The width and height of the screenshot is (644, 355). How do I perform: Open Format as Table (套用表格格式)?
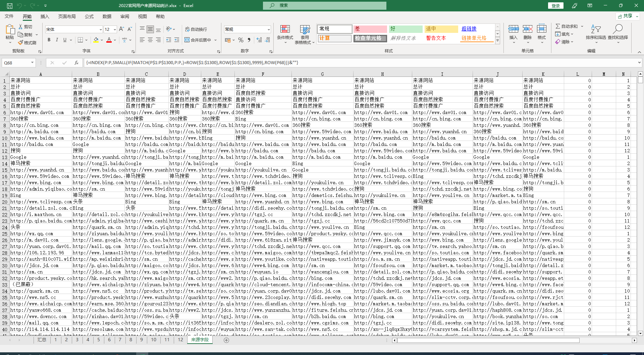[x=305, y=34]
